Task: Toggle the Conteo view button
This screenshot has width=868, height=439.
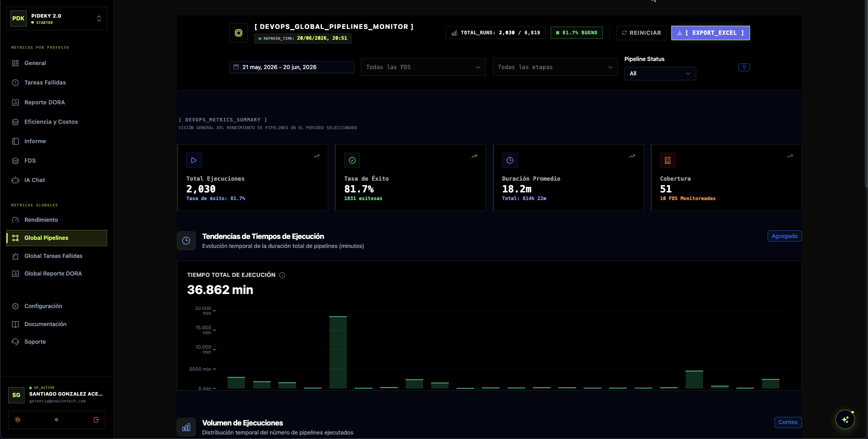Action: click(x=788, y=422)
